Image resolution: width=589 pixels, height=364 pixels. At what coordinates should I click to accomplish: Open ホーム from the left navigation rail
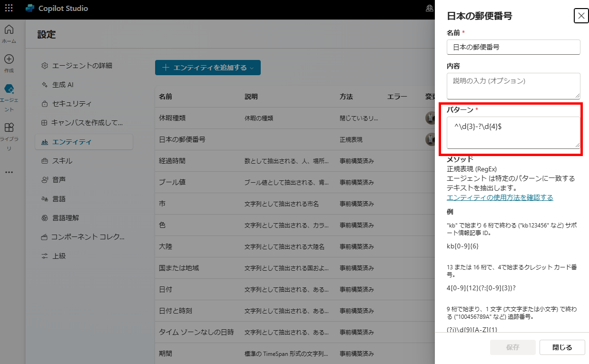point(9,30)
